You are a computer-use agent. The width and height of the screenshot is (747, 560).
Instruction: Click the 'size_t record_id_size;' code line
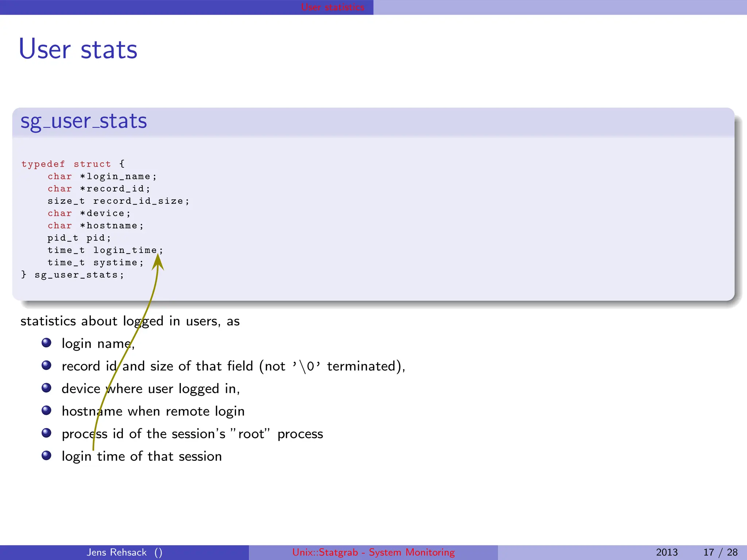click(x=119, y=201)
